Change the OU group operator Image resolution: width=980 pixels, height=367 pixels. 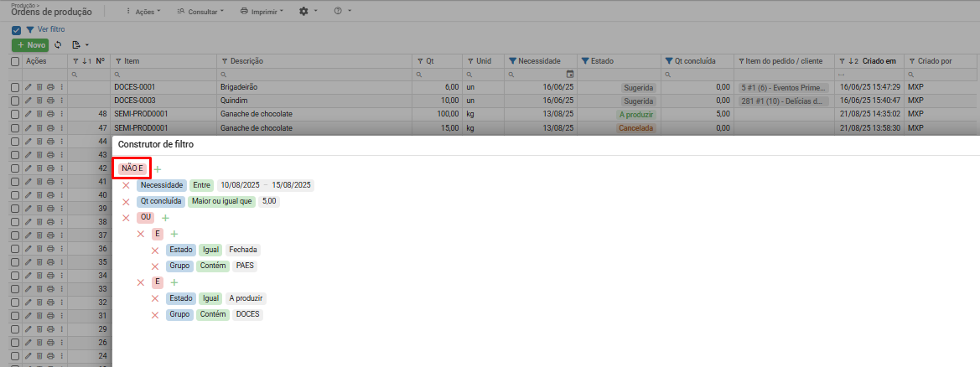pyautogui.click(x=146, y=218)
